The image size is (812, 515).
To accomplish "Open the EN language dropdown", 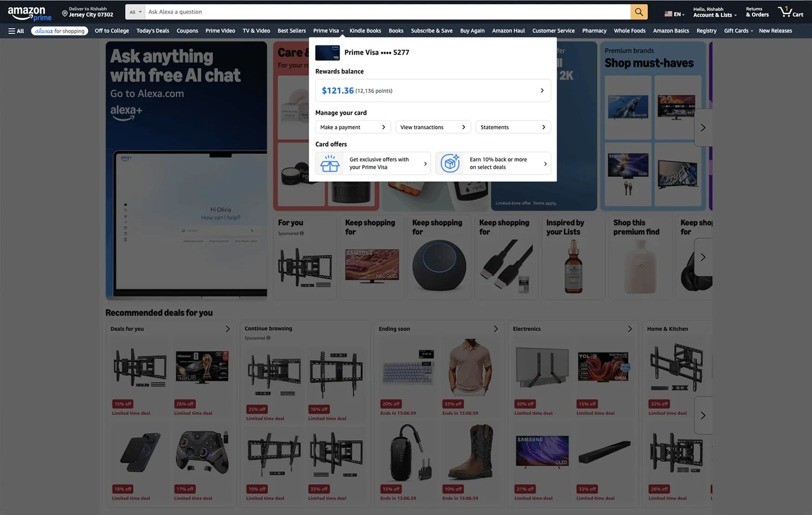I will click(x=674, y=14).
